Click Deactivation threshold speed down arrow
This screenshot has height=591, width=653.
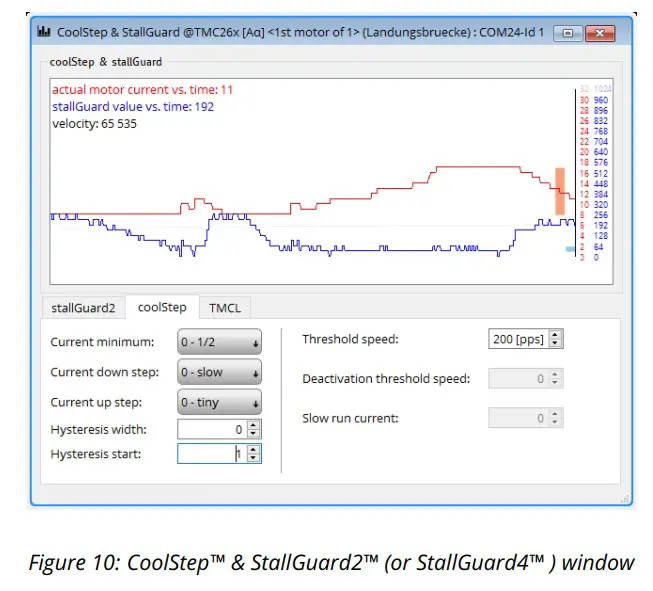coord(555,382)
